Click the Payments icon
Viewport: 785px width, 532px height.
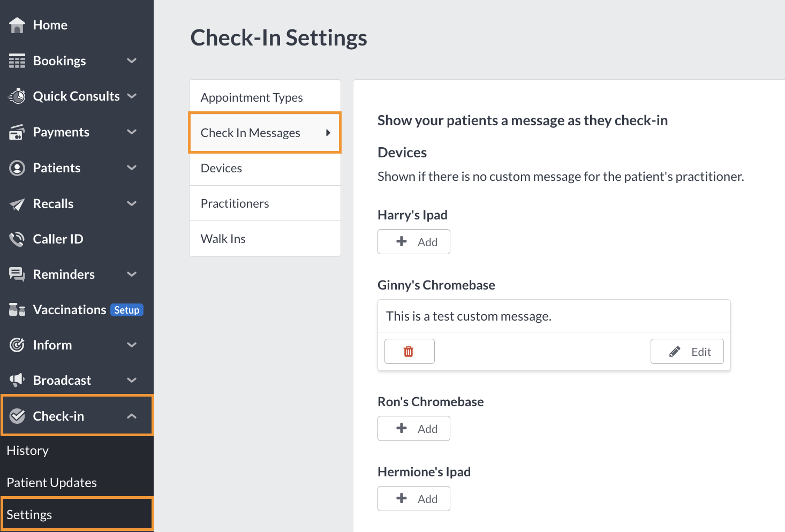(17, 132)
